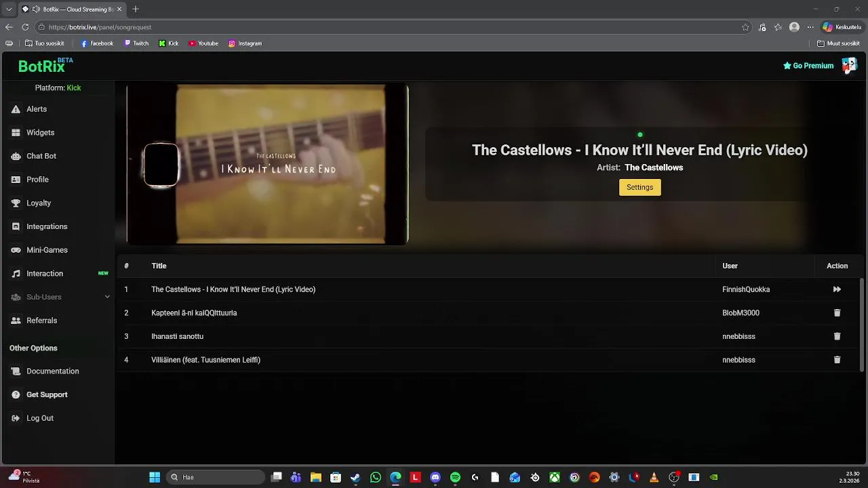Click user BlobM3000 in table
Screen dimensions: 868x488
(741, 313)
